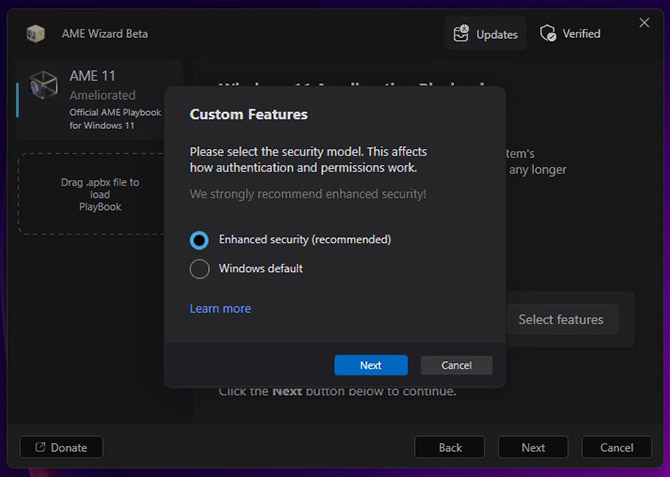670x477 pixels.
Task: Click the Verified shield icon
Action: click(x=548, y=33)
